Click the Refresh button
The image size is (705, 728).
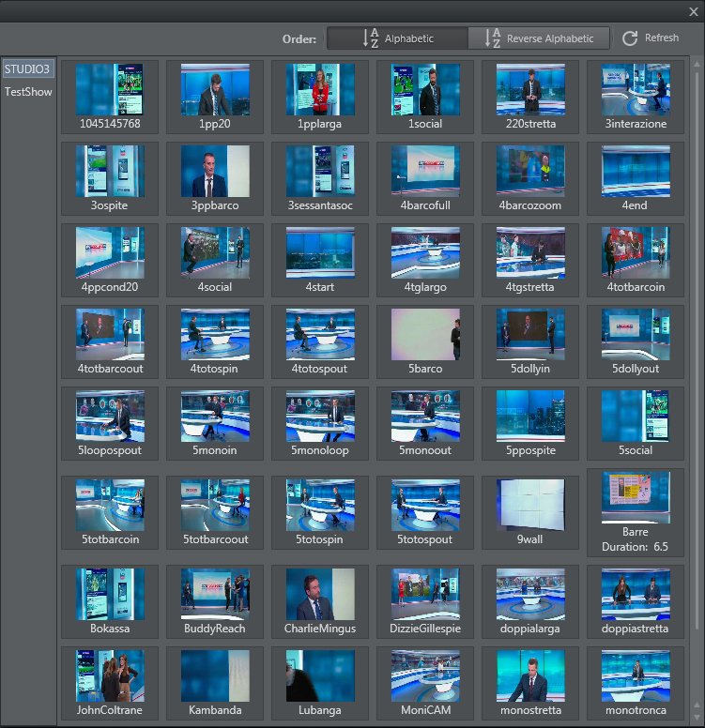pos(650,38)
